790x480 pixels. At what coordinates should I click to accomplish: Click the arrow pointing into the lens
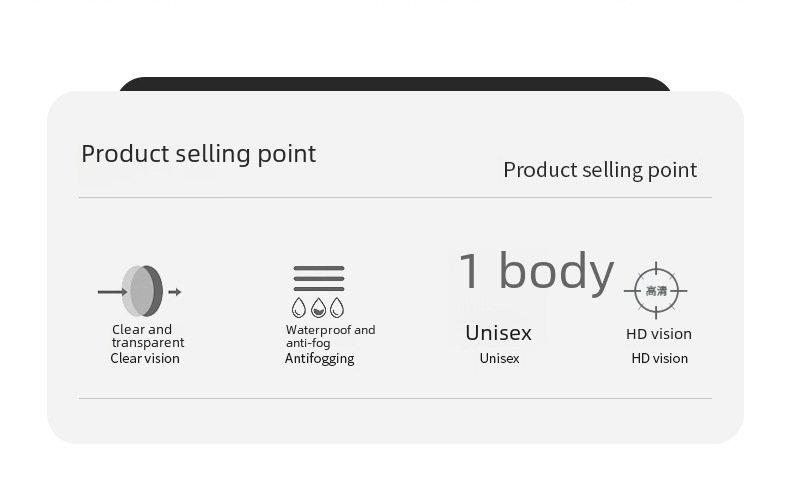point(111,292)
